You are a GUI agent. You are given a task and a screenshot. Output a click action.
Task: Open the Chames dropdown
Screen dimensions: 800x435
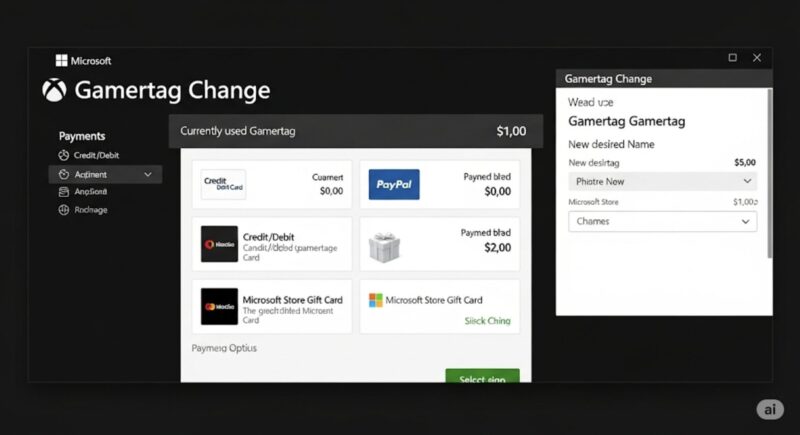662,221
